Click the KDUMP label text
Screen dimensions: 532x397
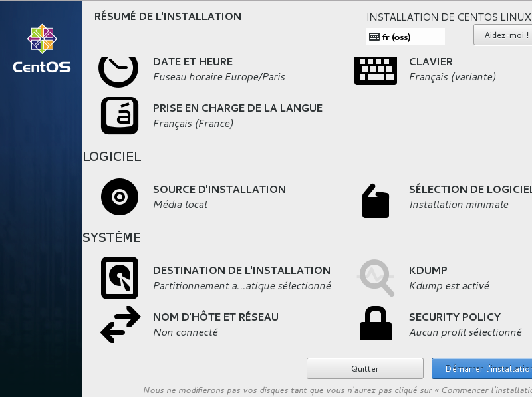pyautogui.click(x=428, y=271)
